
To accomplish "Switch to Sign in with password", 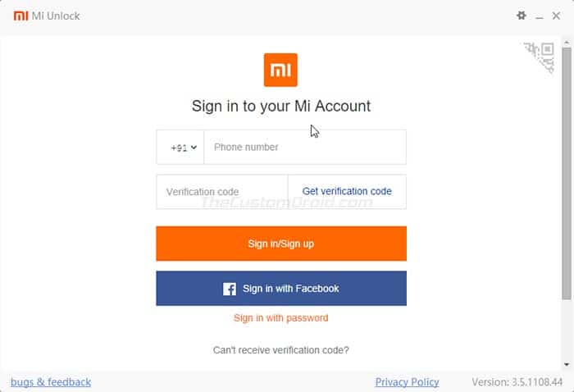I will (x=280, y=317).
